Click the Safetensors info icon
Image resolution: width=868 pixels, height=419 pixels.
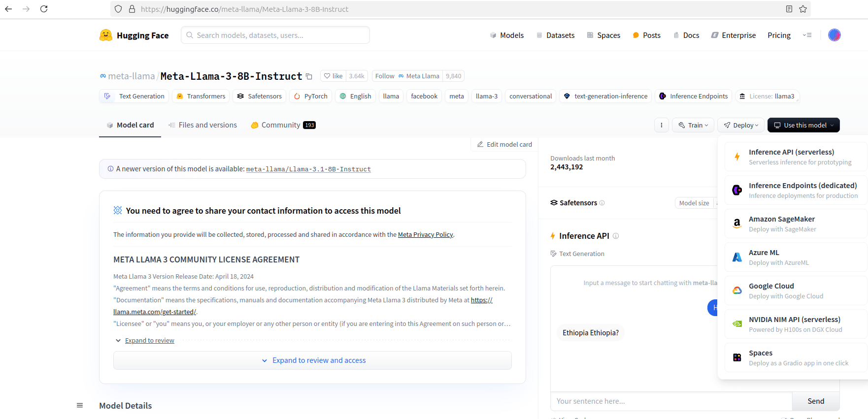[x=602, y=203]
